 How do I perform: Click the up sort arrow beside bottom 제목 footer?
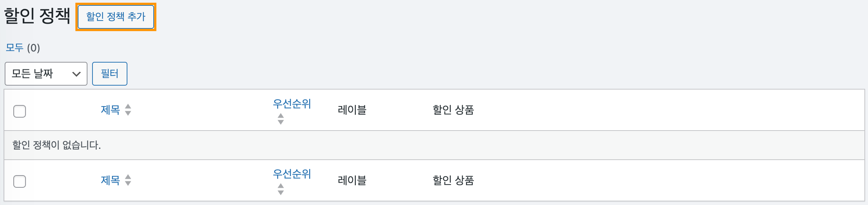pos(128,177)
